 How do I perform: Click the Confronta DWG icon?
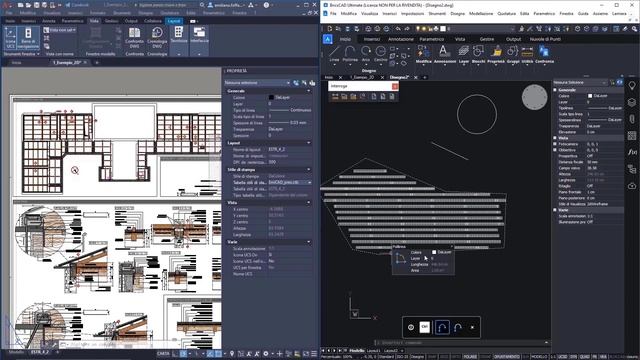[134, 38]
